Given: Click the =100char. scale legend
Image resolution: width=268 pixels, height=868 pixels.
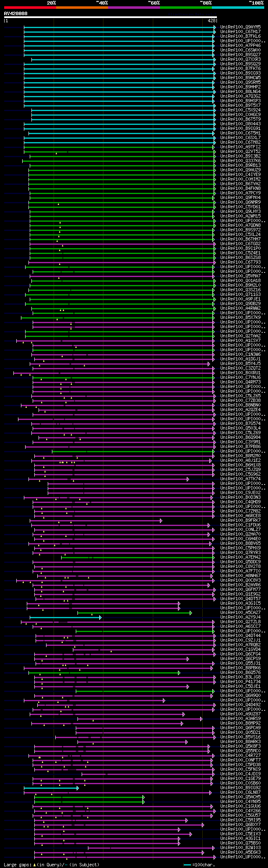Looking at the screenshot, I should coord(199,865).
